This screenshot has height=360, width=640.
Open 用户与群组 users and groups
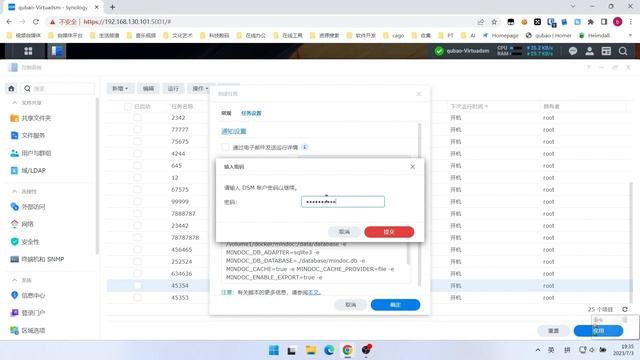pyautogui.click(x=31, y=153)
